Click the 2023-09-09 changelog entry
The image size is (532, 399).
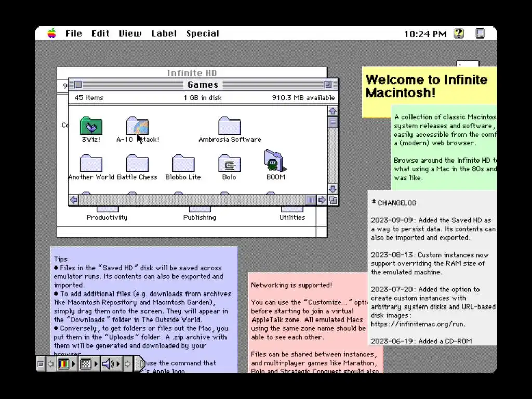433,229
